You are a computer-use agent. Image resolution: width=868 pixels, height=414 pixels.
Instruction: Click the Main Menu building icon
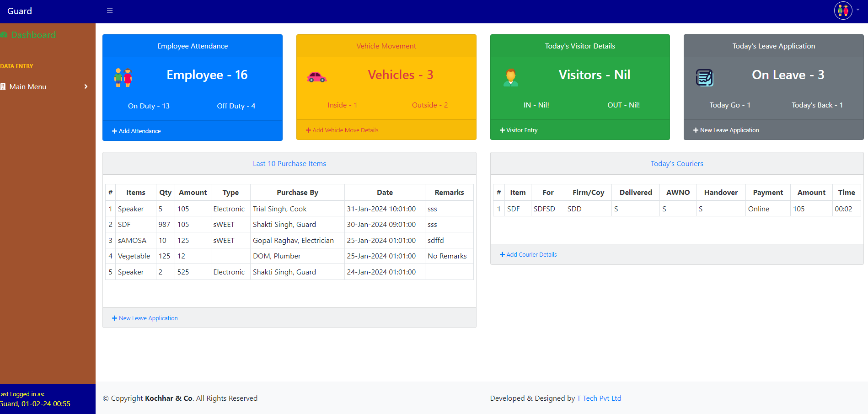pos(3,86)
